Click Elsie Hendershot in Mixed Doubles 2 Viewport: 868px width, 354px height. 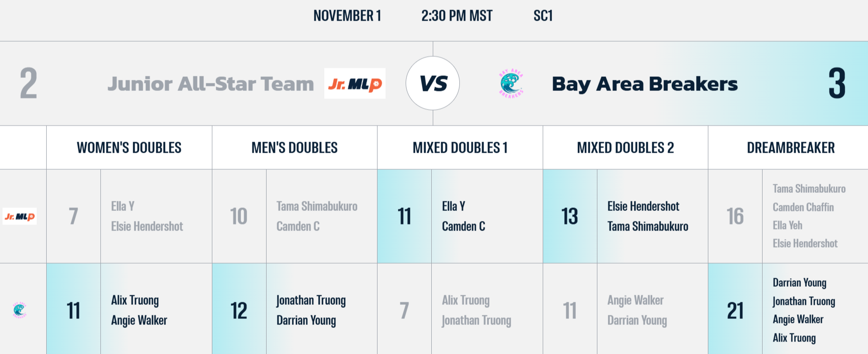point(643,206)
